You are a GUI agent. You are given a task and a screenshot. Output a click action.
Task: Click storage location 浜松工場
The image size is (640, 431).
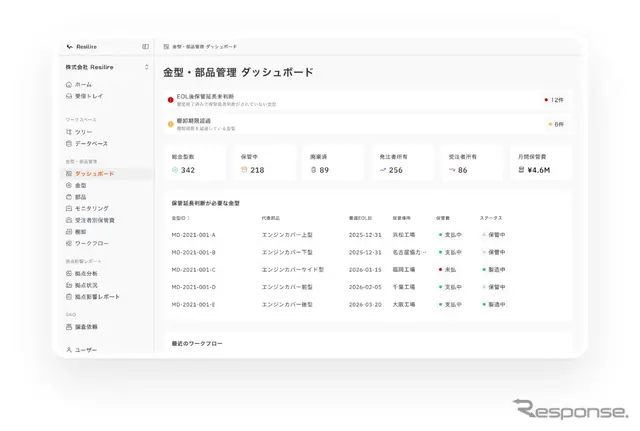(404, 235)
